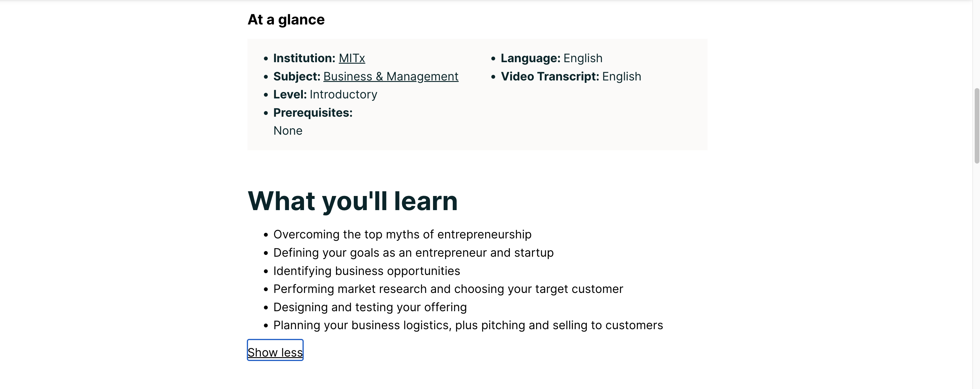Viewport: 980px width, 389px height.
Task: Click the 'What you'll learn' heading
Action: (x=352, y=201)
